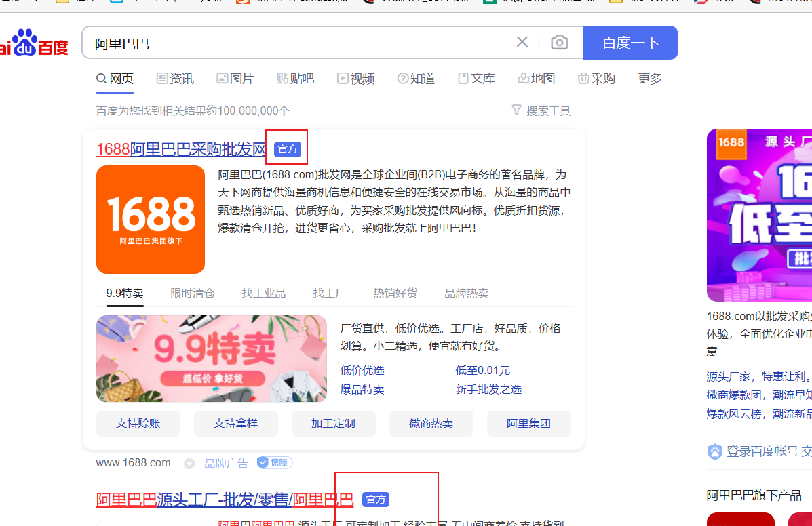Click the 品牌广告 label
This screenshot has height=526, width=812.
pyautogui.click(x=227, y=464)
